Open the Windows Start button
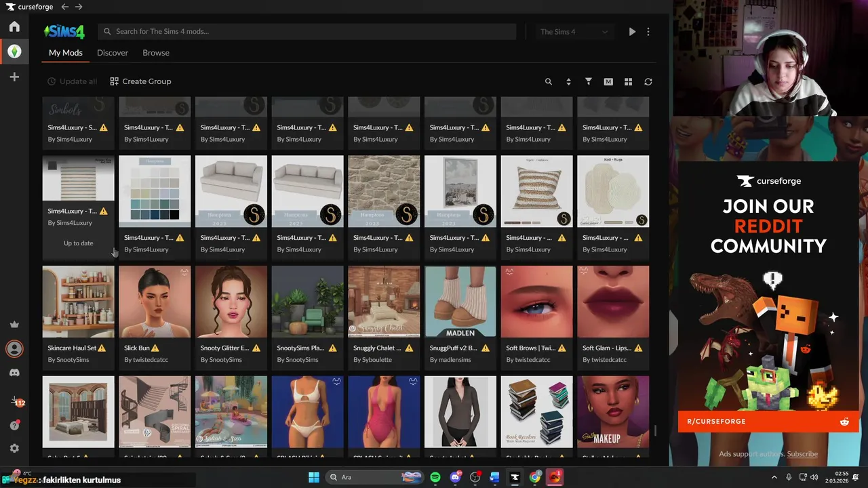Screen dimensions: 868x488 (314, 477)
